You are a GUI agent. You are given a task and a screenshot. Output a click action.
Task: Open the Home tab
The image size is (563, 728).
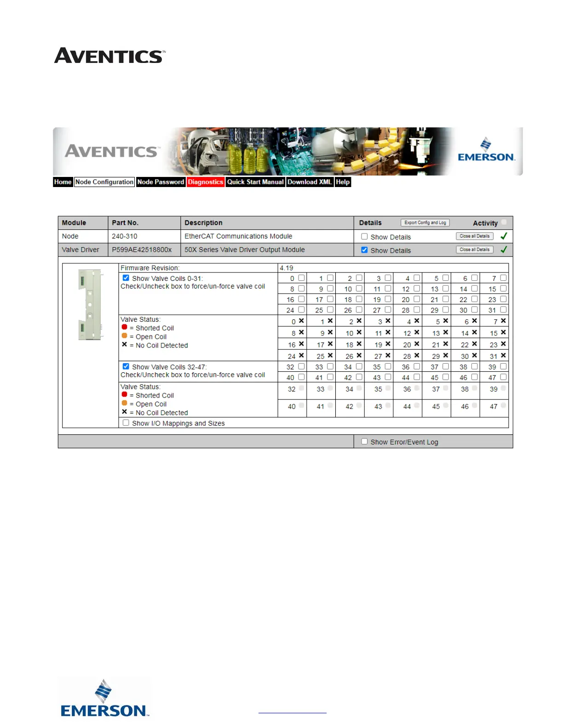(63, 182)
